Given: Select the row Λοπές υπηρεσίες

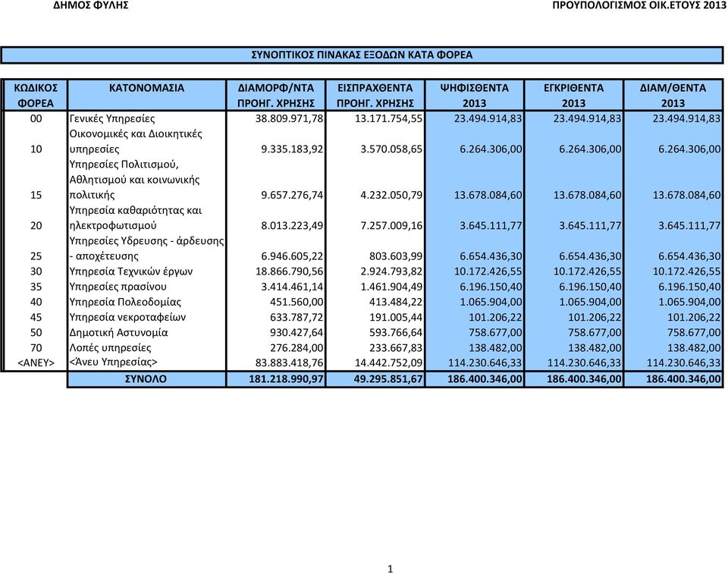Looking at the screenshot, I should pyautogui.click(x=110, y=348).
